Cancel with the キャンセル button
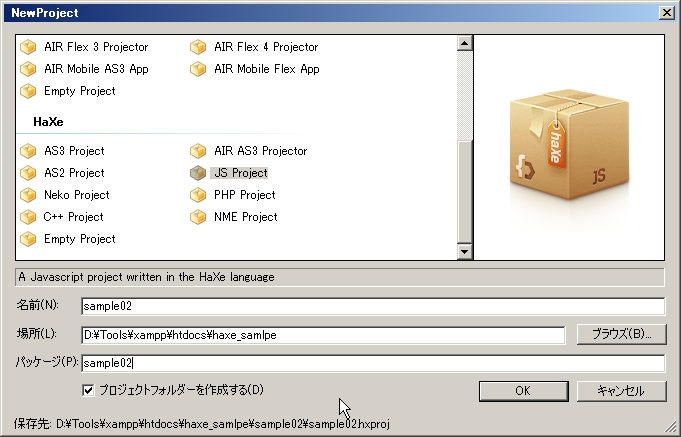This screenshot has height=437, width=681. click(621, 391)
